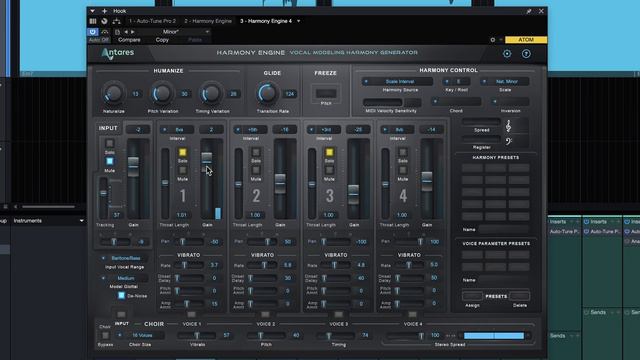This screenshot has width=640, height=360.
Task: Click the Antares logo
Action: pyautogui.click(x=118, y=53)
